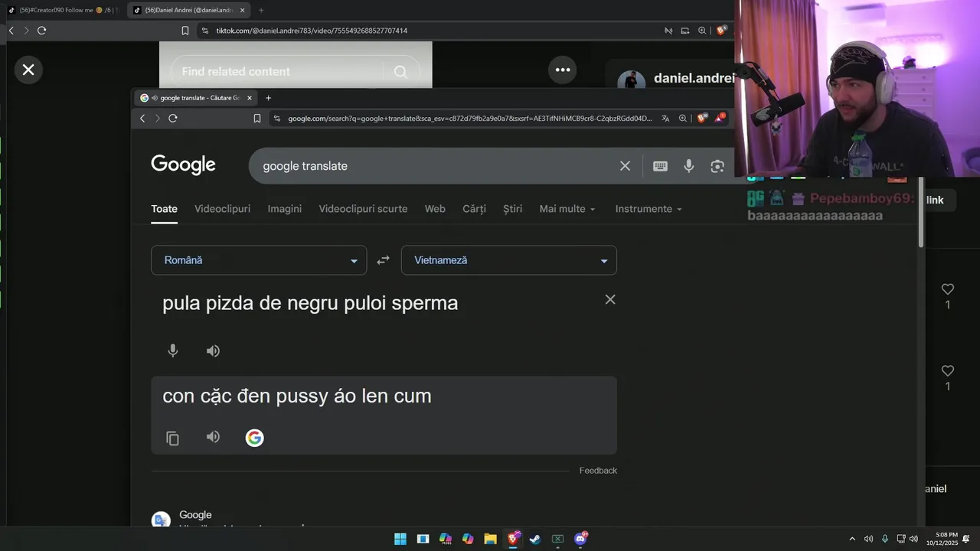
Task: Click the Feedback link
Action: [x=598, y=471]
